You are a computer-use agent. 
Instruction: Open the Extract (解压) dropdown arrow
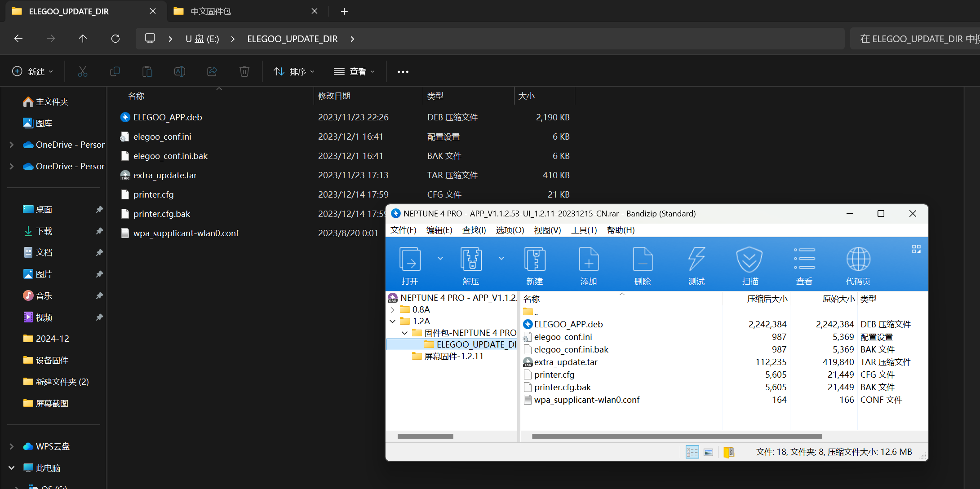(501, 259)
